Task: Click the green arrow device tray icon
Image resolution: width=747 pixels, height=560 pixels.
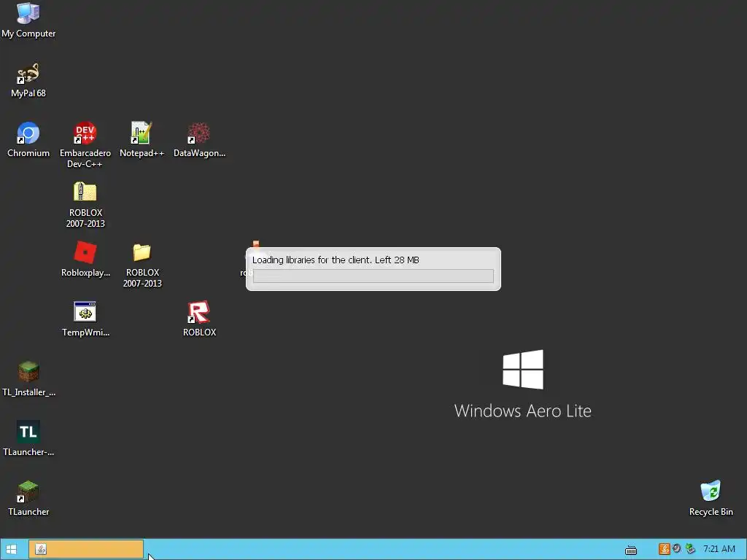Action: click(x=690, y=549)
